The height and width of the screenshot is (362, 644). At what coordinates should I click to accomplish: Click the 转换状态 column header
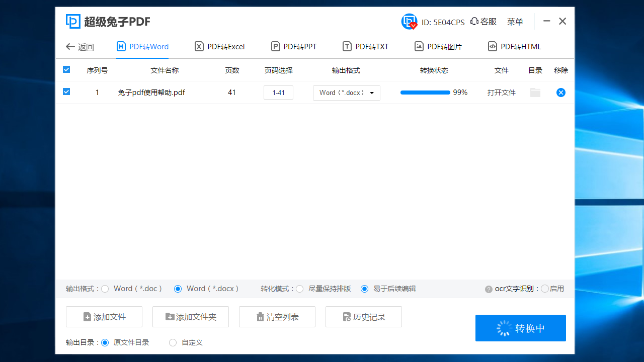point(434,70)
